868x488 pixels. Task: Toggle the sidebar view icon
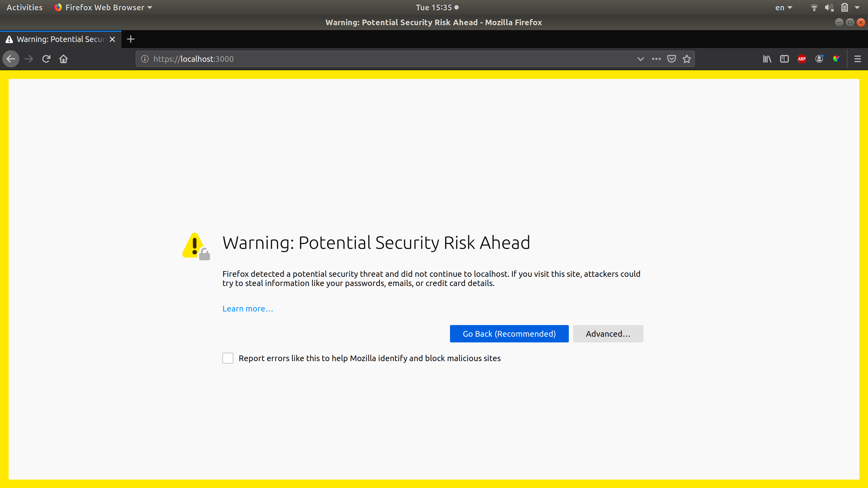click(x=784, y=59)
